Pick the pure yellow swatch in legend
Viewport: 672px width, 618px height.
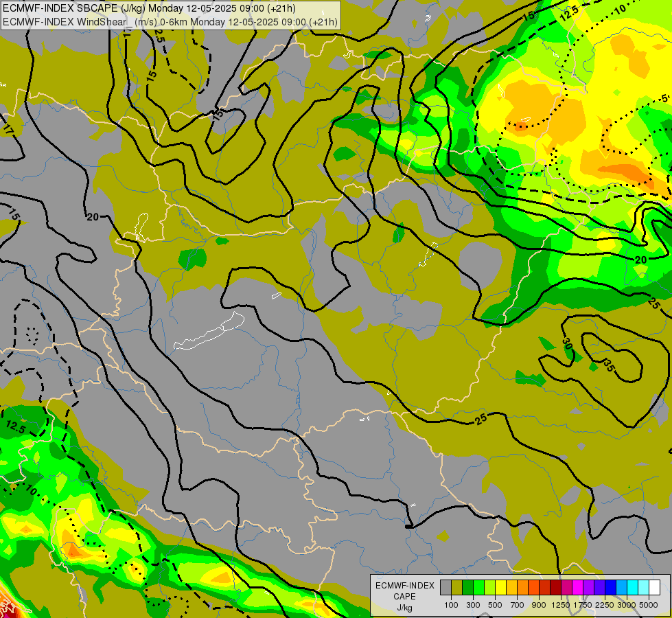tap(501, 588)
